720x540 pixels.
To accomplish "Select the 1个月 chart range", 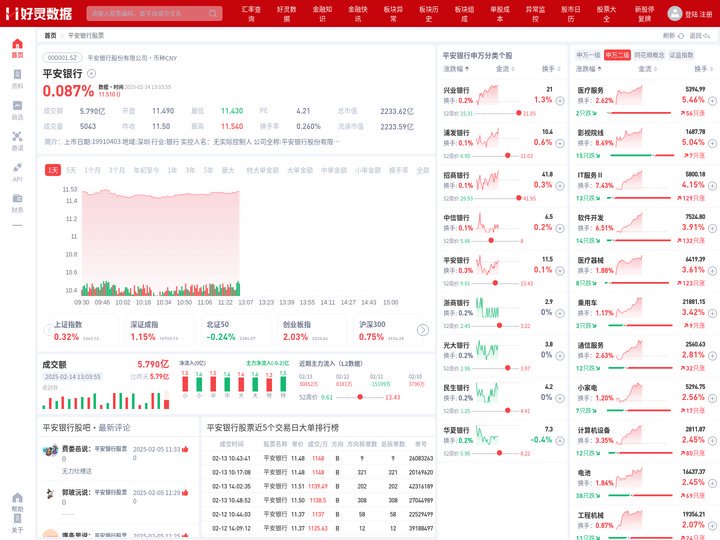I will point(92,170).
